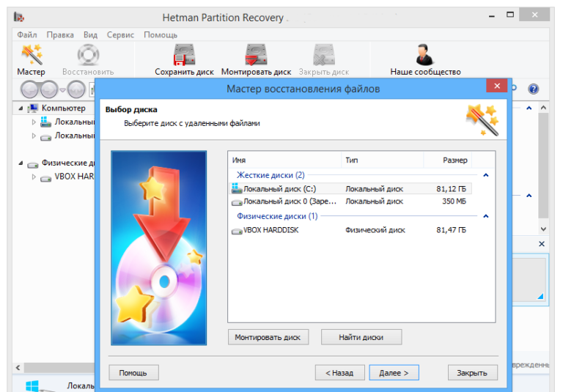The height and width of the screenshot is (392, 563).
Task: Click the Монтировать диск toolbar icon
Action: coord(256,56)
